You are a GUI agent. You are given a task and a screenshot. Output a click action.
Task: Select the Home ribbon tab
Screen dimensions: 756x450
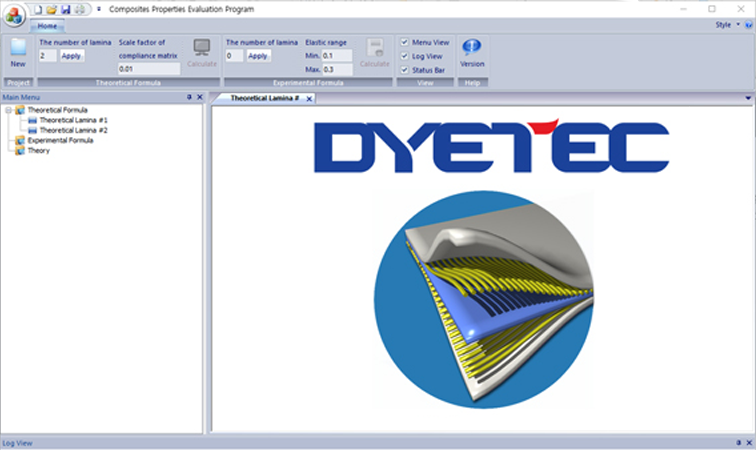47,26
